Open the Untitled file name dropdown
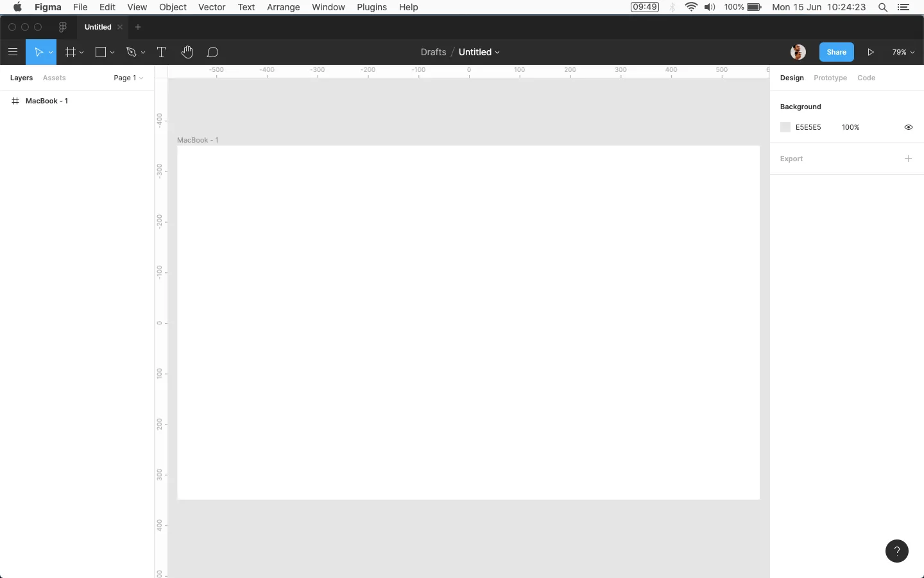 click(x=479, y=52)
